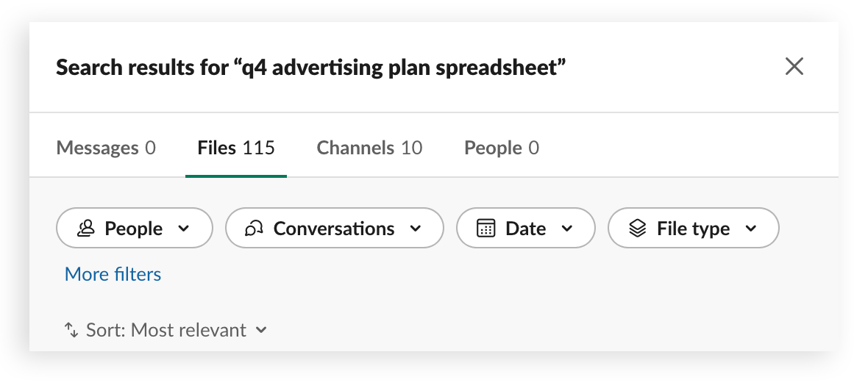The height and width of the screenshot is (388, 868).
Task: Click the search results heading text
Action: tap(311, 68)
